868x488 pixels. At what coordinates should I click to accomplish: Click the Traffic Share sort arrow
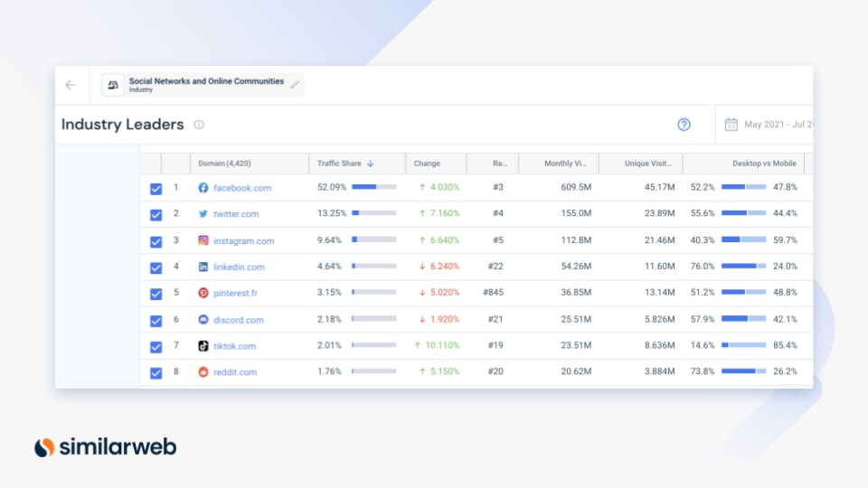coord(371,164)
